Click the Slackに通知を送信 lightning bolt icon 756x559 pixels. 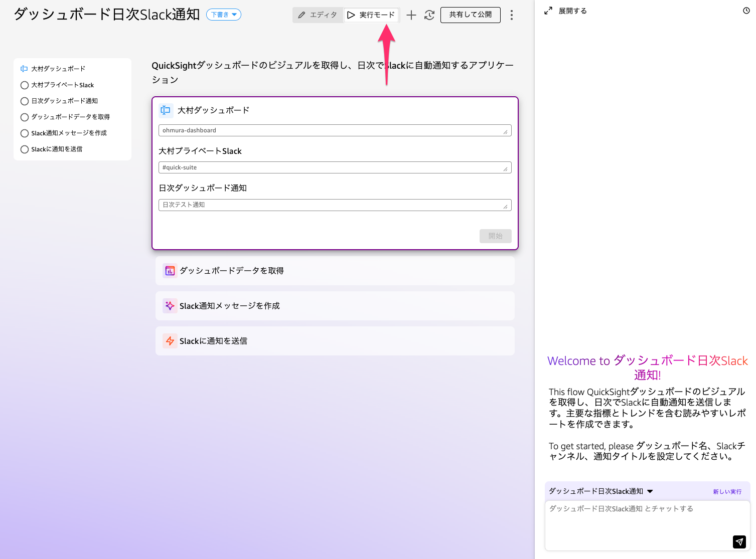[170, 341]
